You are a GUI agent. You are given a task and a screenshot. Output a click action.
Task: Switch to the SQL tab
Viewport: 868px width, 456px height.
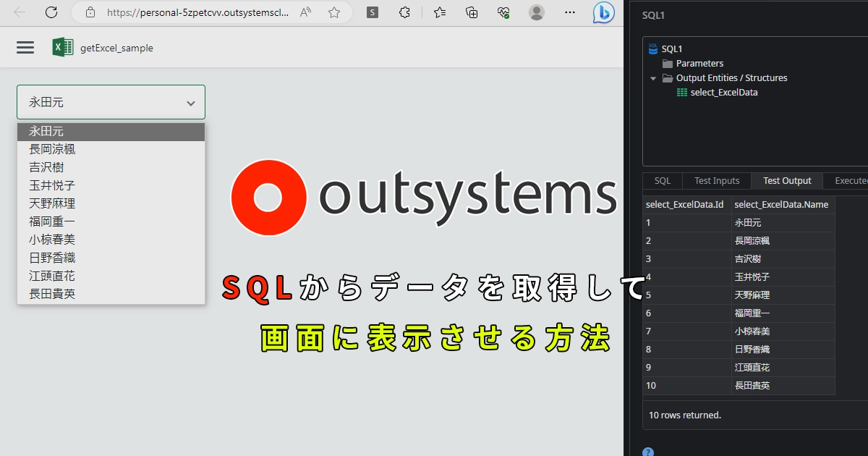pos(663,181)
